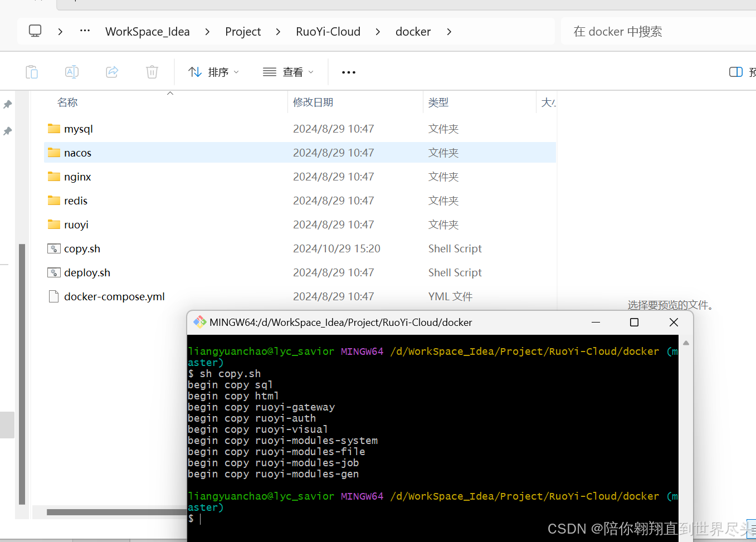Select the nacos folder icon
Viewport: 756px width, 542px height.
pos(54,153)
